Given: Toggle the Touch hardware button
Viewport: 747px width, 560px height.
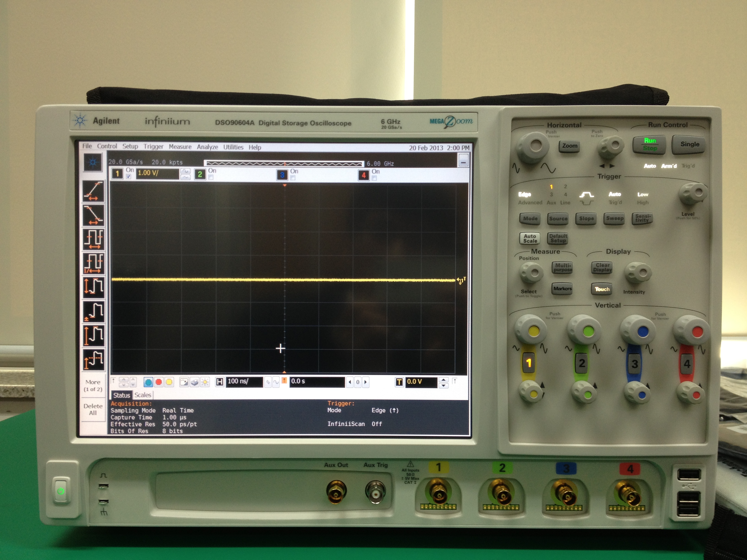Looking at the screenshot, I should coord(602,289).
